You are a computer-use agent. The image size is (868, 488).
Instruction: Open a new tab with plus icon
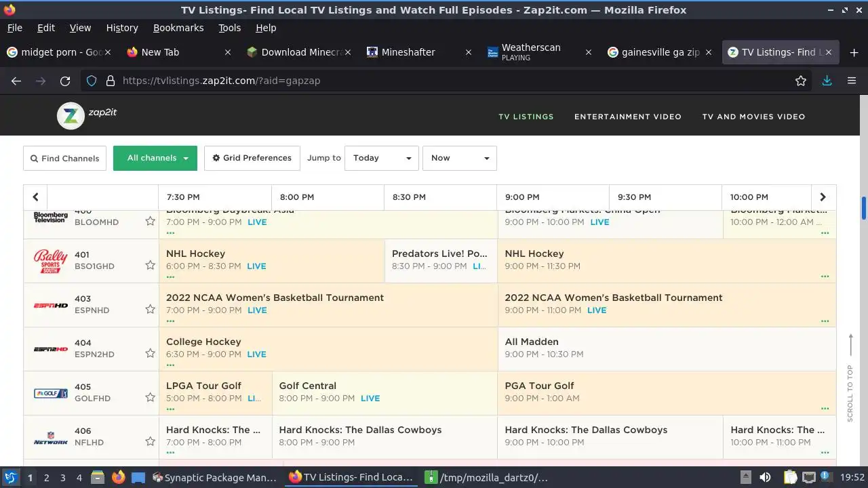point(854,52)
